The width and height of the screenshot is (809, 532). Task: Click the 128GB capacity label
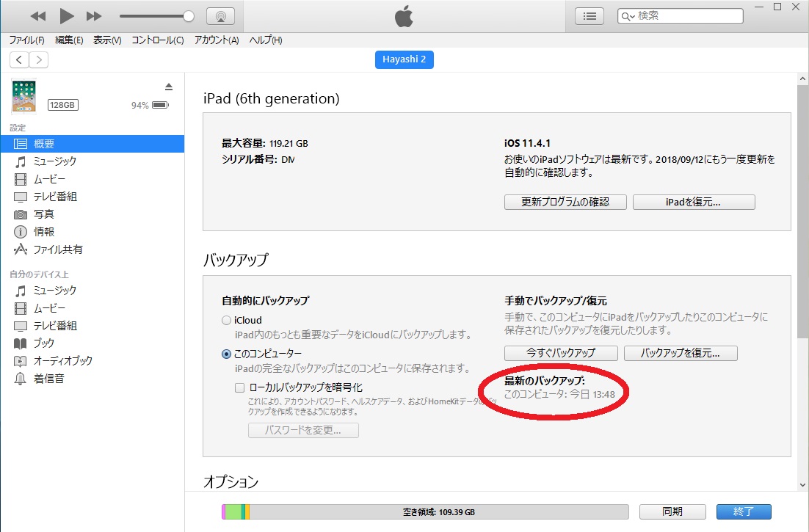[x=62, y=105]
